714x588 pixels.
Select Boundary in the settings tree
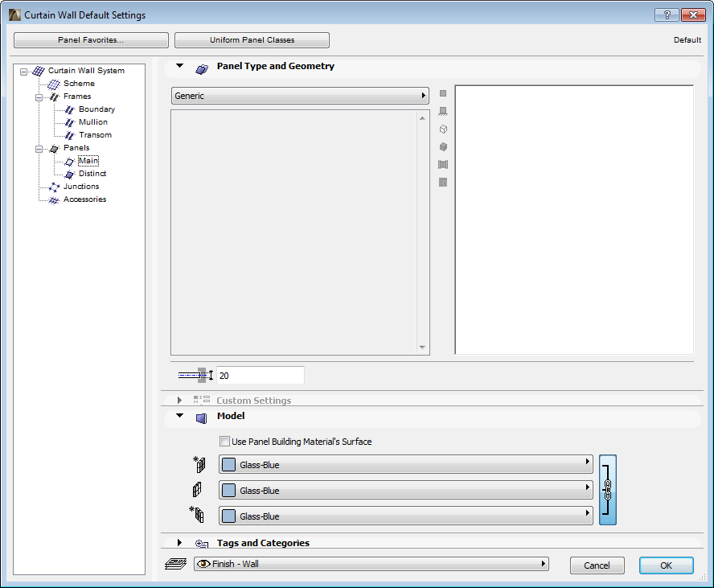[97, 109]
